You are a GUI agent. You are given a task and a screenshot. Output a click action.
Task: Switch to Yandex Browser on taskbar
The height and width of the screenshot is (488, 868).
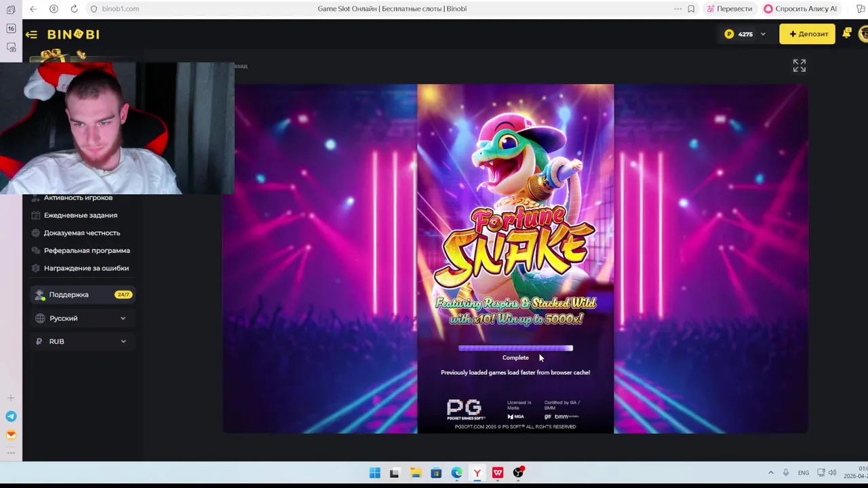point(477,473)
